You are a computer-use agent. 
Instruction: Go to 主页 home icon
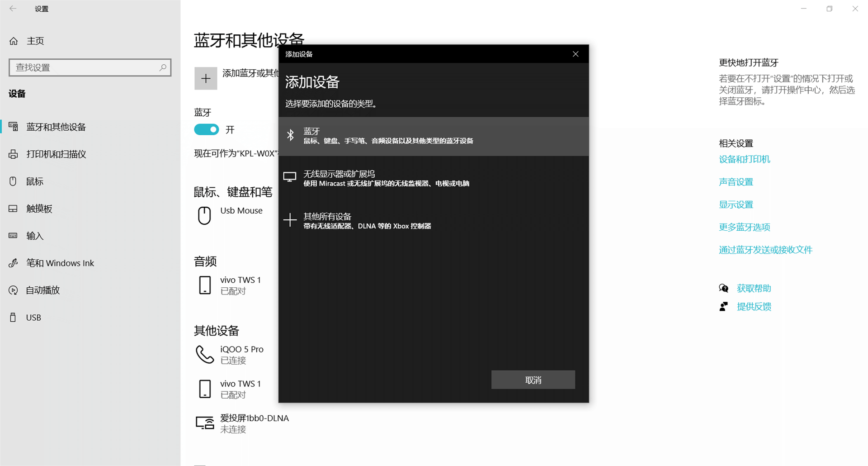(x=14, y=41)
